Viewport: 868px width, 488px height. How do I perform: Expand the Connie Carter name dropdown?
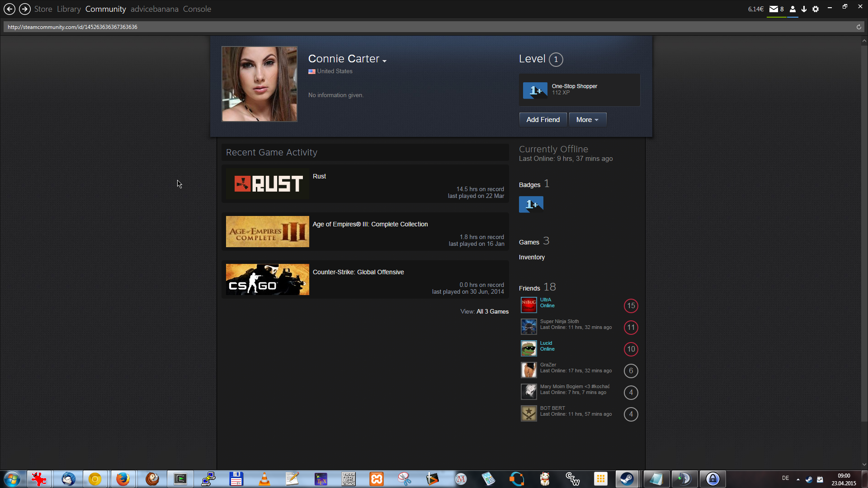tap(384, 61)
